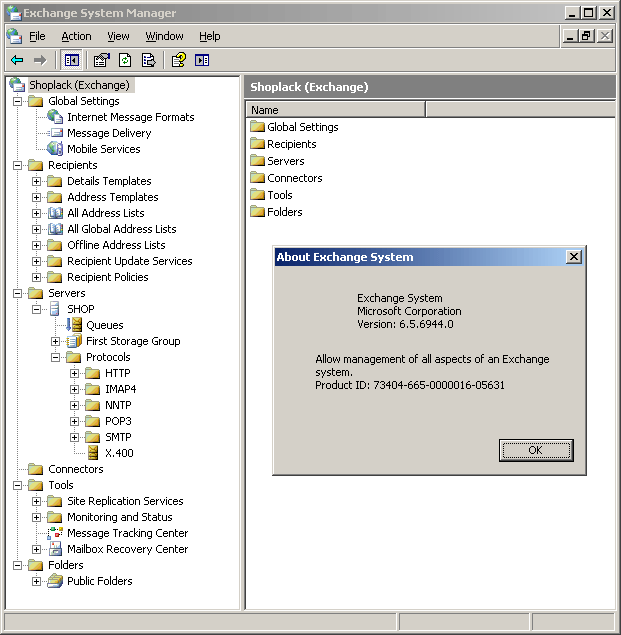Expand the HTTP protocol node
The width and height of the screenshot is (621, 635).
pos(74,373)
